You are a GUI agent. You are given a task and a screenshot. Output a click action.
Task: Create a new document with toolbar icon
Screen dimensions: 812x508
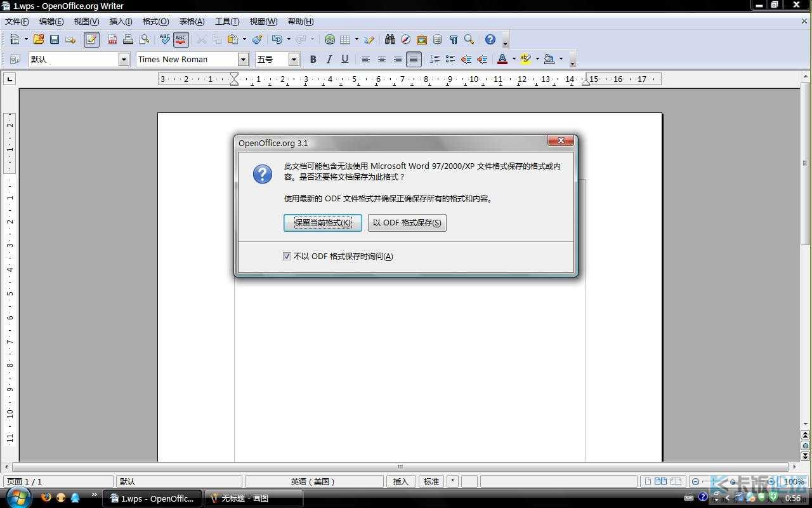click(15, 39)
